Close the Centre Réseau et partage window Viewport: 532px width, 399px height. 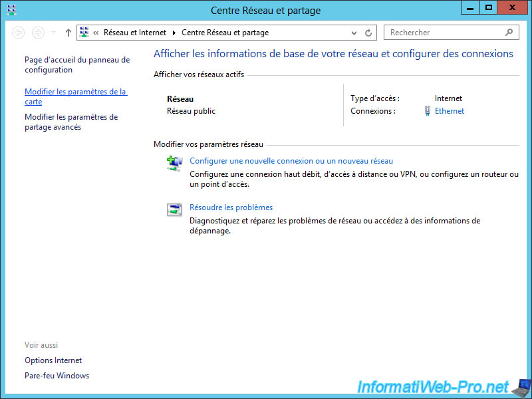coord(512,8)
